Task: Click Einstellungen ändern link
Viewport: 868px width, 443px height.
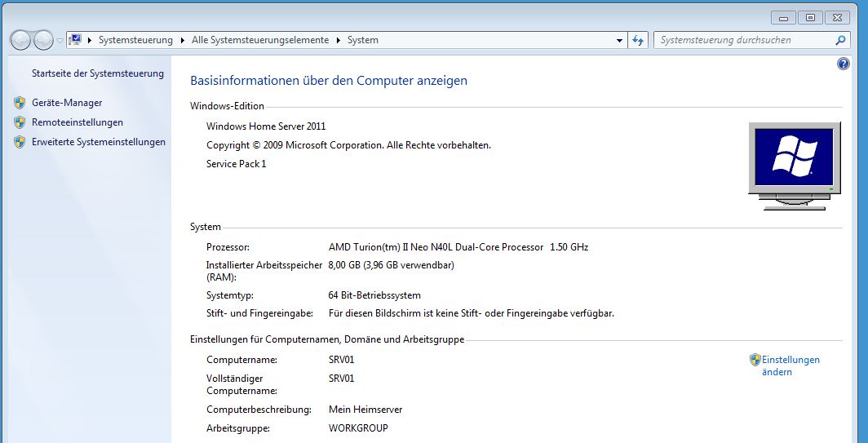Action: click(x=790, y=365)
